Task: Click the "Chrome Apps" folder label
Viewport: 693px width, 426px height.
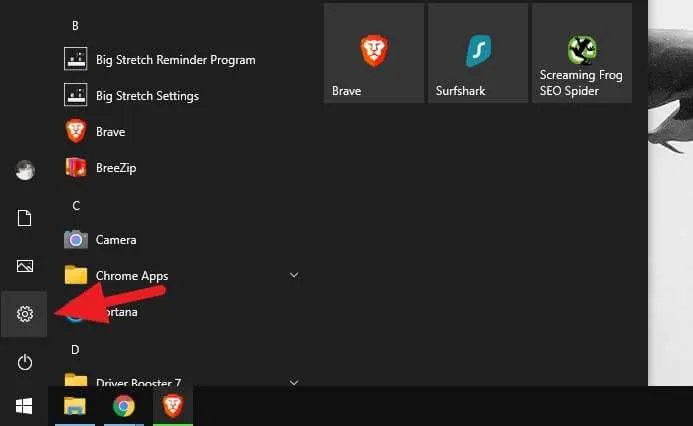Action: click(132, 276)
